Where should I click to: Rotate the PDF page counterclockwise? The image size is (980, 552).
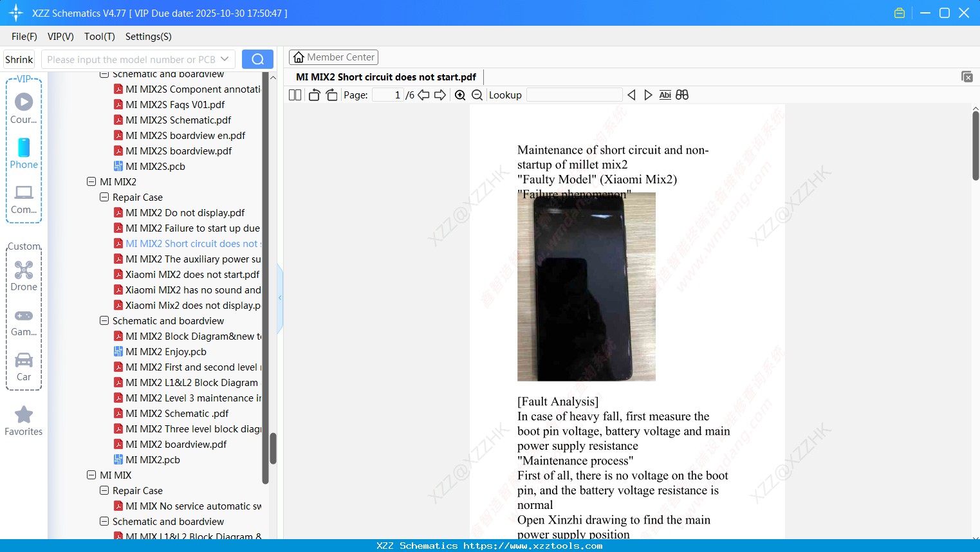tap(313, 95)
